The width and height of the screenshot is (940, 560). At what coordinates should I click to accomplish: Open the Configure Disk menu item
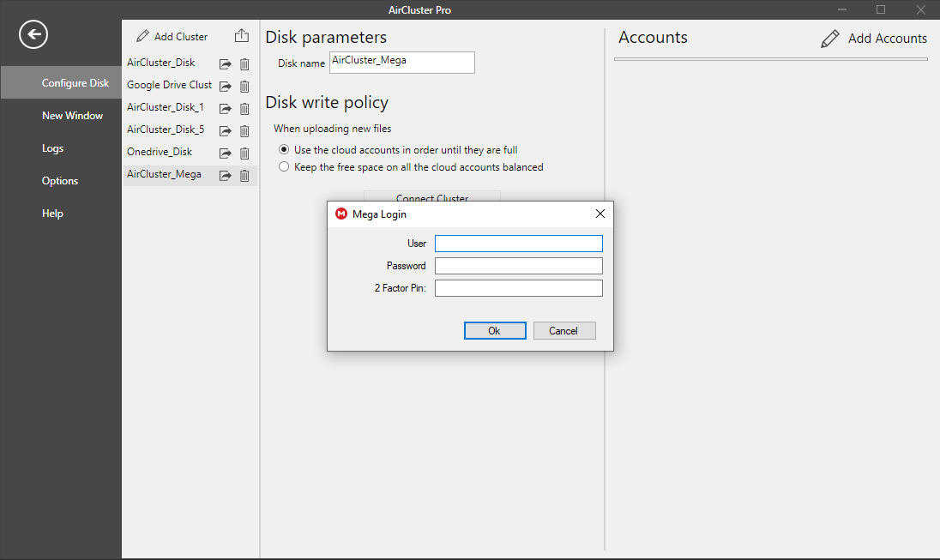(x=75, y=83)
